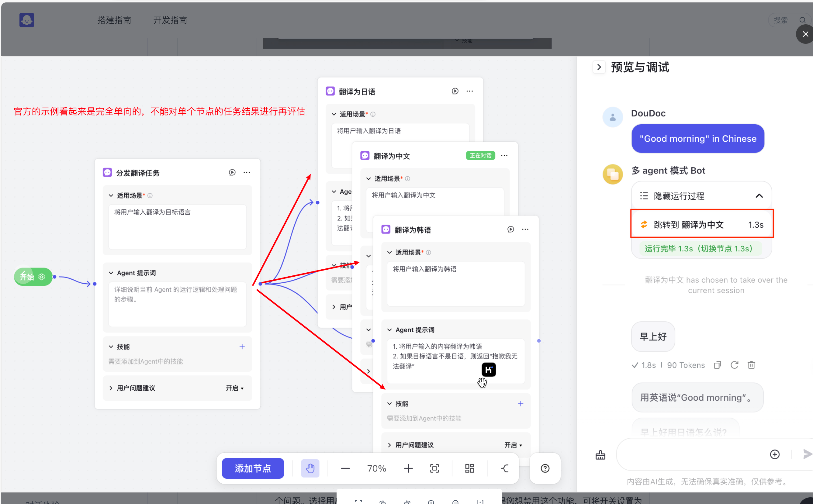The height and width of the screenshot is (504, 813).
Task: Click the help question mark button
Action: (x=545, y=468)
